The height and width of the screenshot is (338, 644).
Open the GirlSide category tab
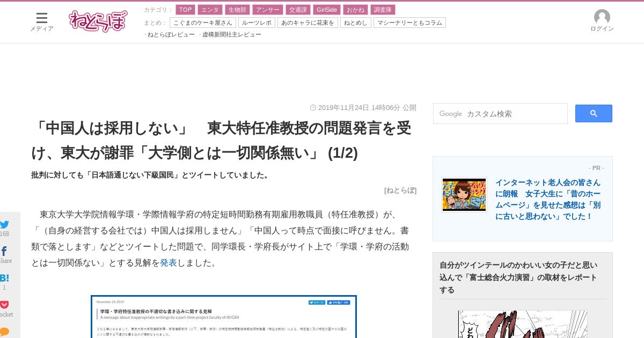tap(327, 10)
